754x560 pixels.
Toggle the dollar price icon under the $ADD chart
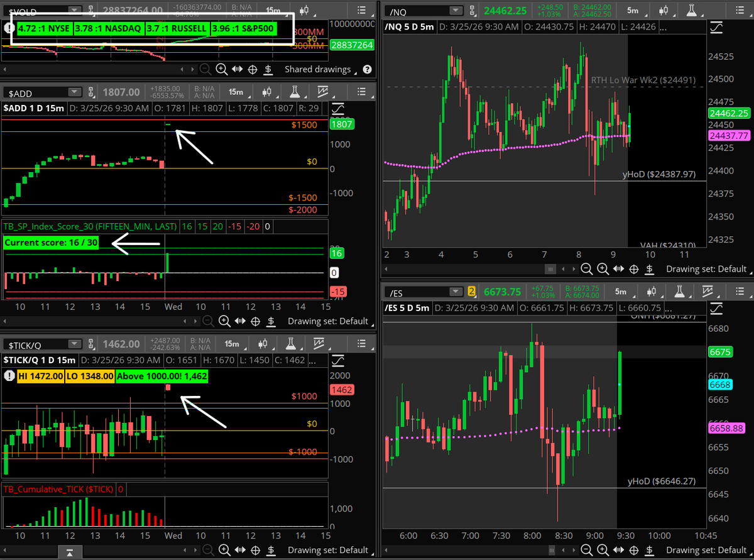pos(271,321)
